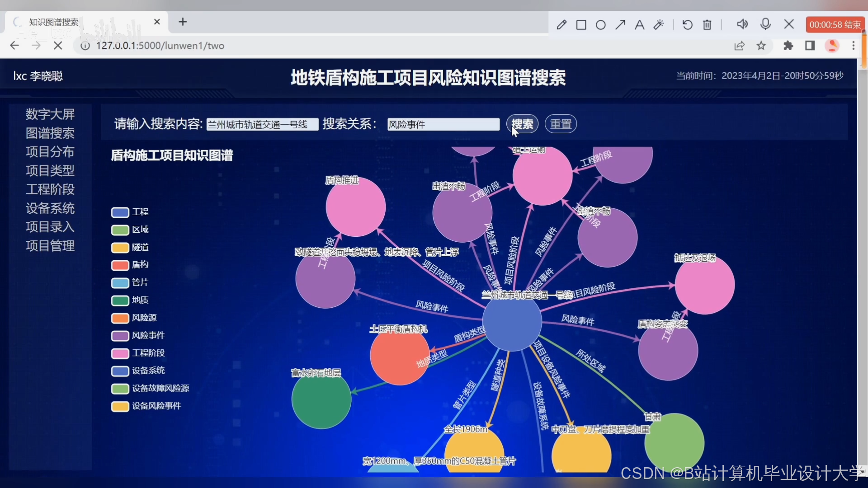Screen dimensions: 868x488
Task: Open the 数字大屏 sidebar menu
Action: [50, 114]
